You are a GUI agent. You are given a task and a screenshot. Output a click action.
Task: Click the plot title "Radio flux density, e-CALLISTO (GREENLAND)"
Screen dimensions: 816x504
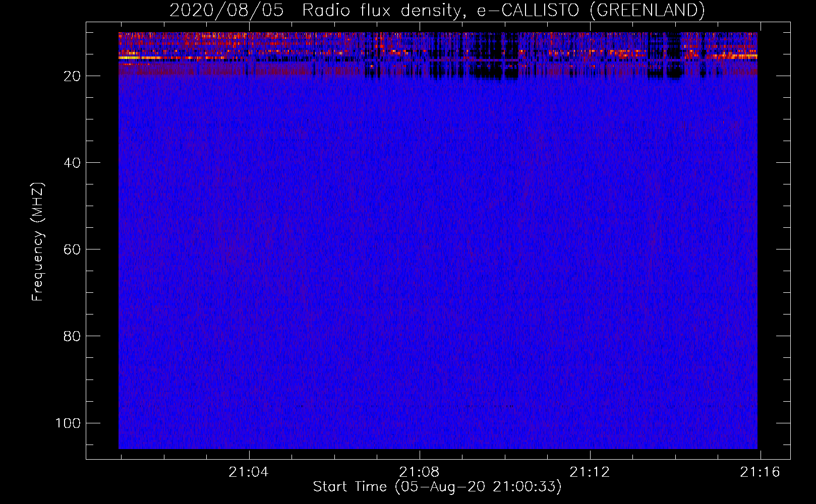point(503,10)
